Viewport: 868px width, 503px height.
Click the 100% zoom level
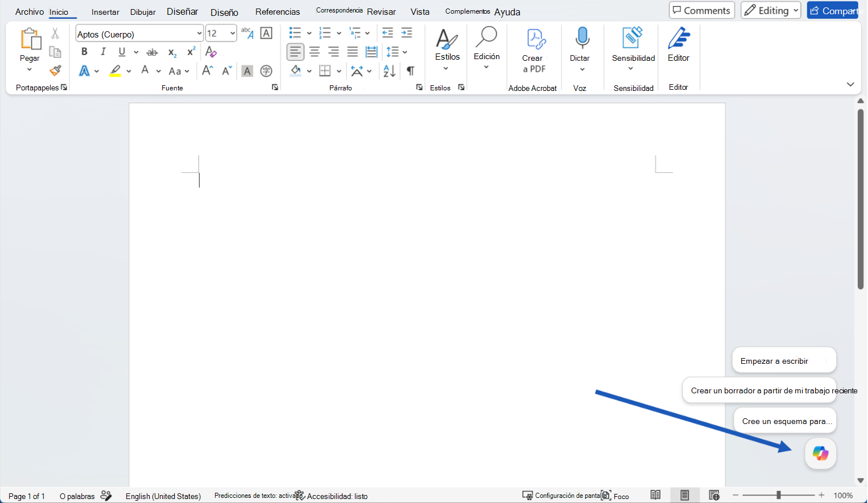pyautogui.click(x=843, y=496)
